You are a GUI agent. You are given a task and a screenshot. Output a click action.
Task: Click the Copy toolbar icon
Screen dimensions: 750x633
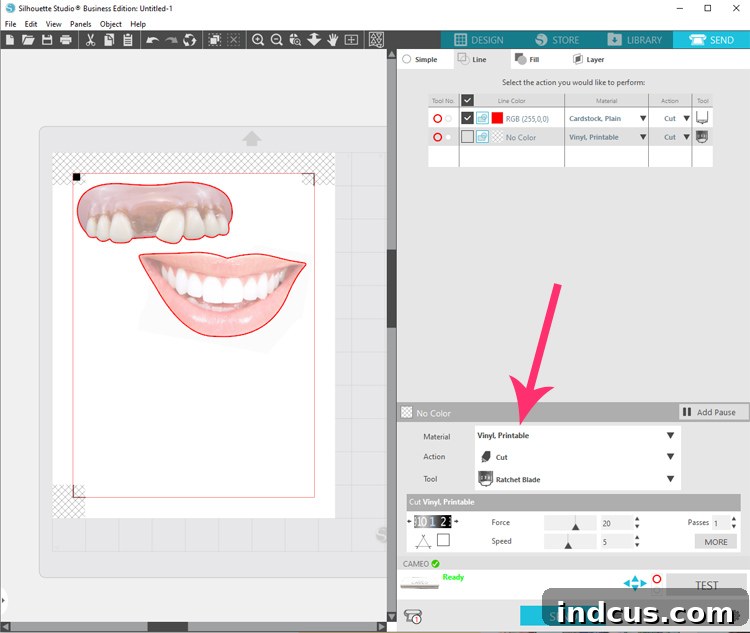coord(109,40)
